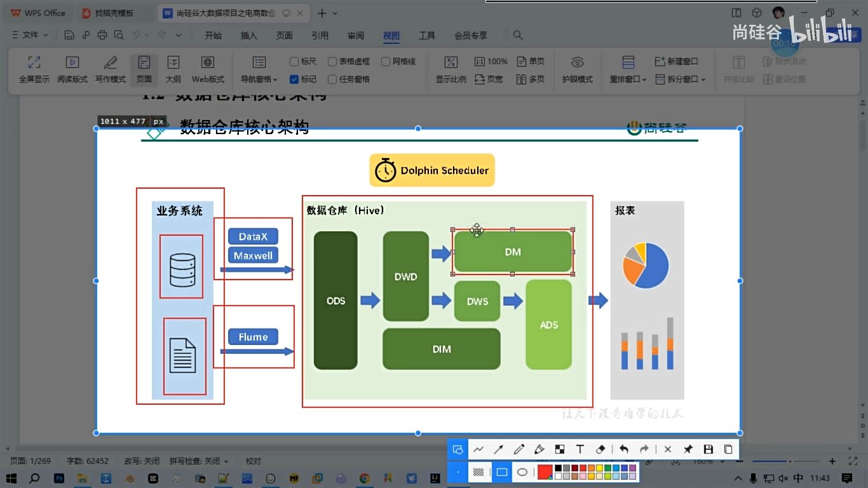Search commands with magnifier icon
The height and width of the screenshot is (488, 868).
coord(518,36)
